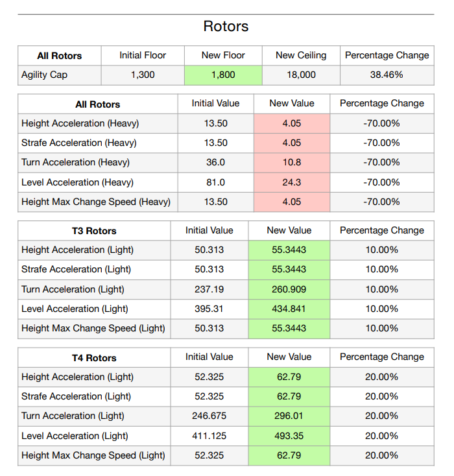The image size is (454, 476).
Task: Click the 246.675 initial value cell
Action: coord(209,416)
